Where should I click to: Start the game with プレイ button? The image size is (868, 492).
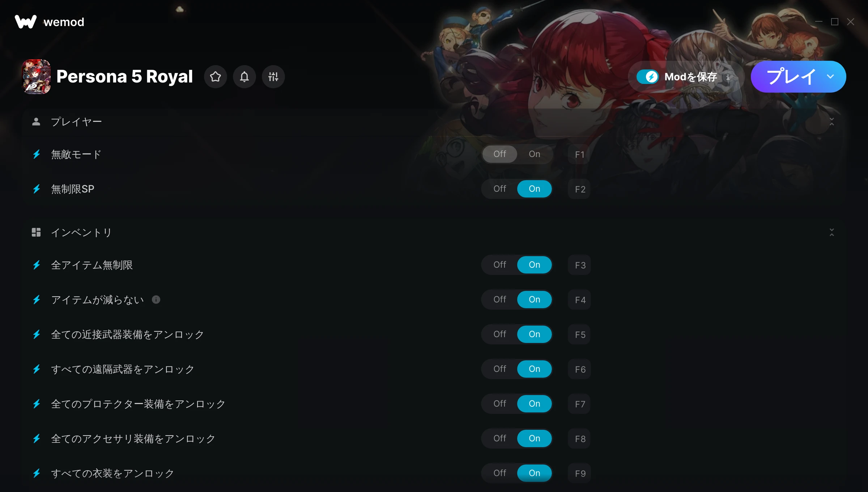[x=791, y=77]
